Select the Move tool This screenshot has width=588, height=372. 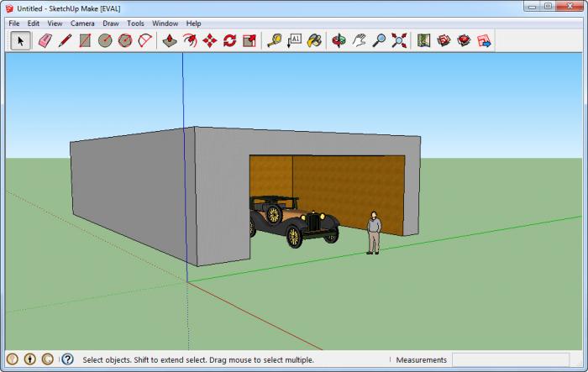[x=210, y=40]
